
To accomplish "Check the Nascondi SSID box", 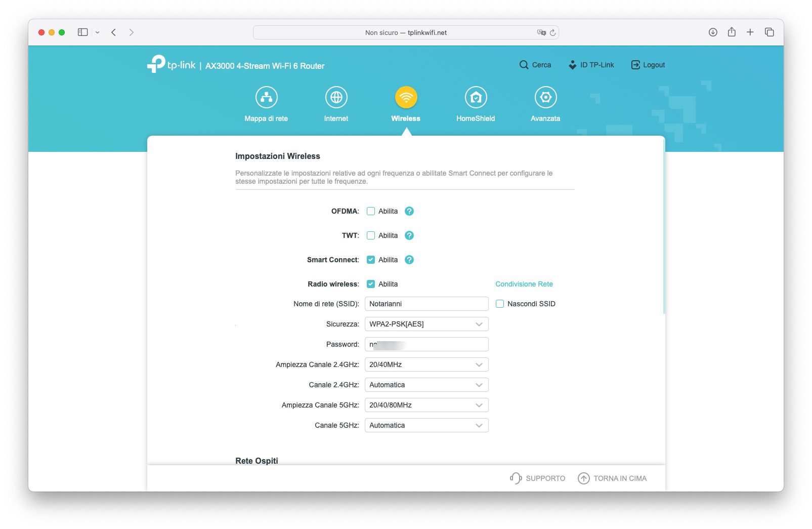I will point(500,304).
